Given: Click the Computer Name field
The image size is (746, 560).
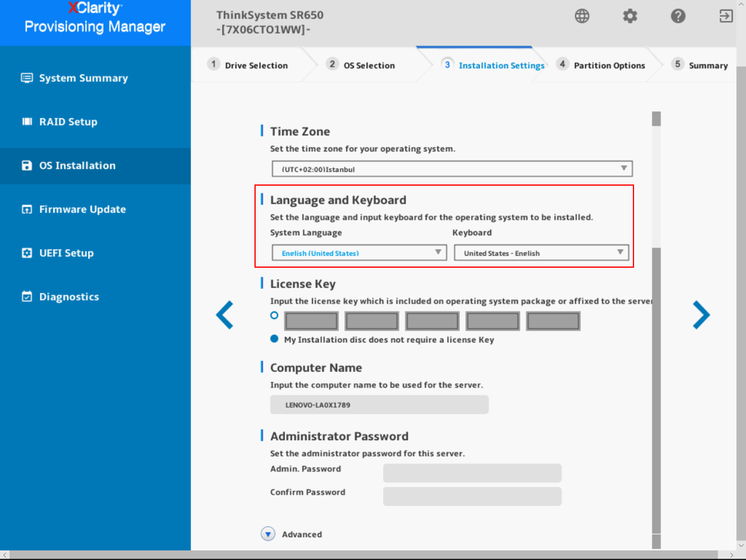Looking at the screenshot, I should point(380,405).
